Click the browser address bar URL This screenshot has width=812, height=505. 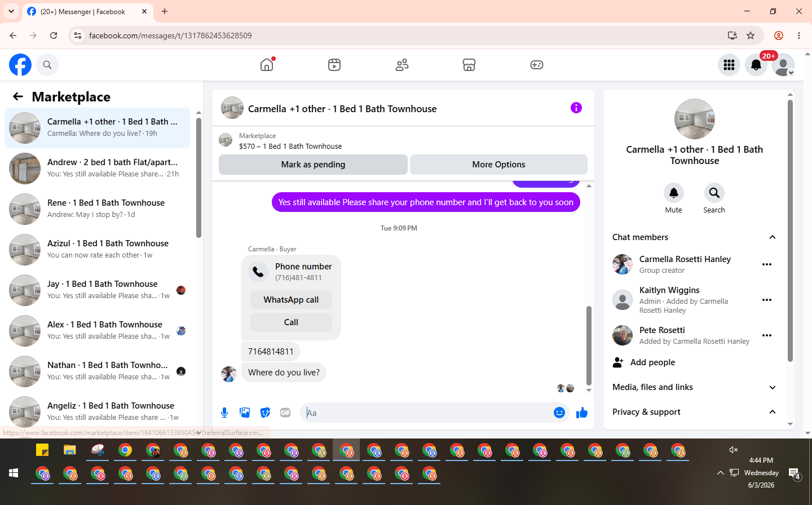tap(170, 36)
